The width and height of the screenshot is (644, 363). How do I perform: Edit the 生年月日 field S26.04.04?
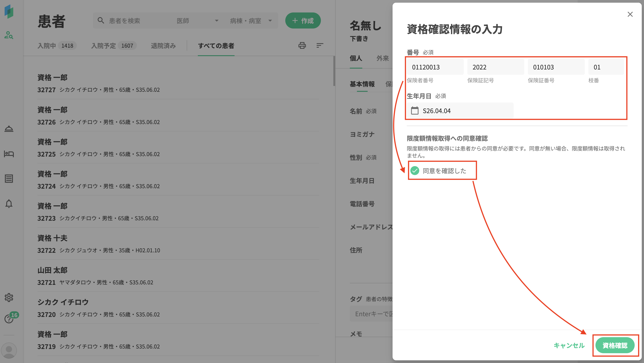pos(460,111)
